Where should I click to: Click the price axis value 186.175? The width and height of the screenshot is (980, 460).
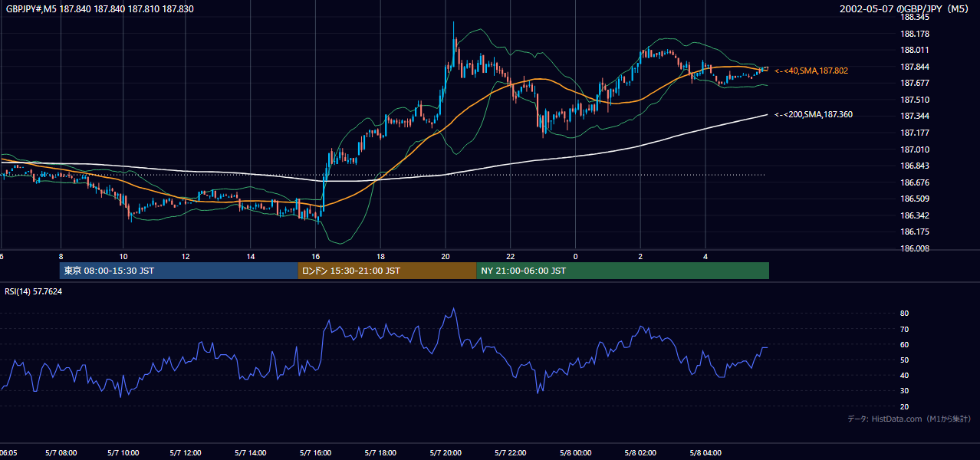[915, 232]
